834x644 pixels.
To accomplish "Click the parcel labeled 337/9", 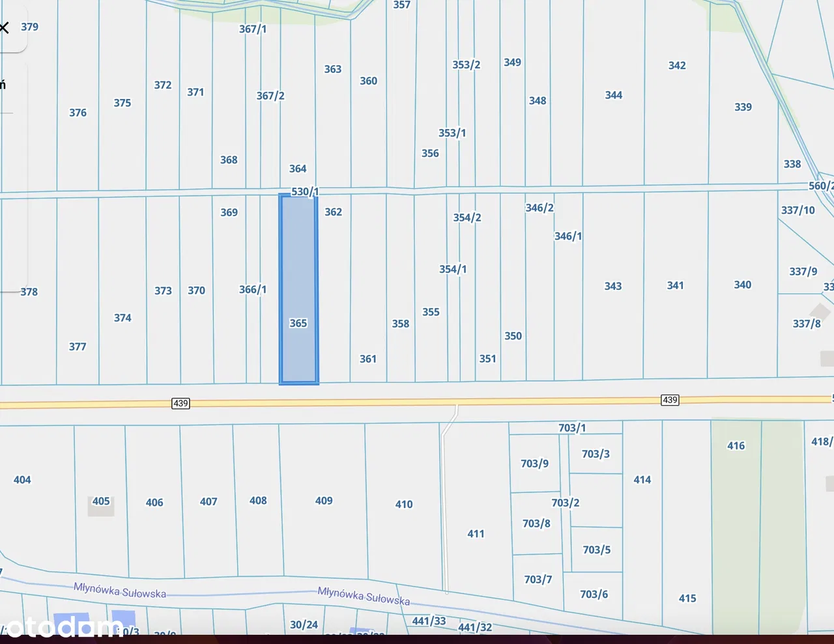I will 803,272.
